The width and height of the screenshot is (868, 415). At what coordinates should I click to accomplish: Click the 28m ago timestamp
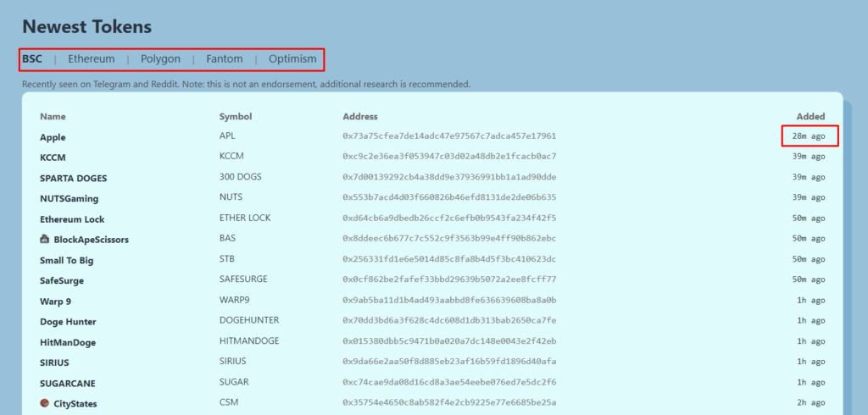[808, 136]
